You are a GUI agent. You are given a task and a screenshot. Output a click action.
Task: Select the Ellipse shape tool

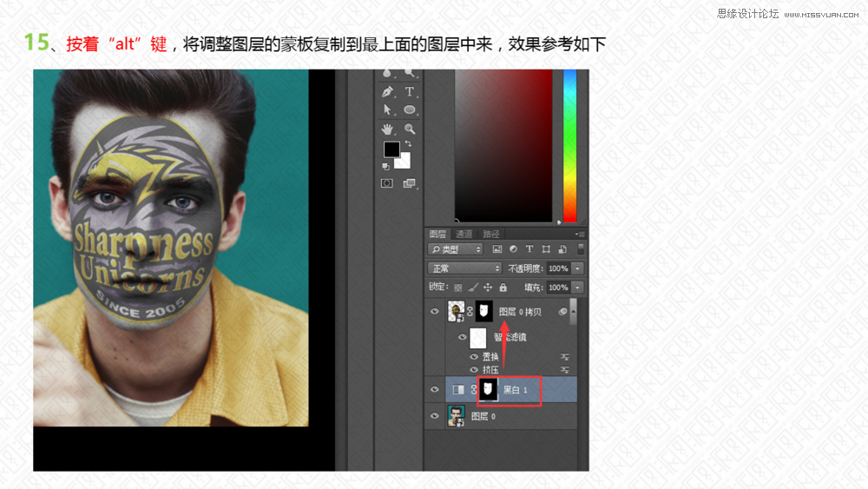click(x=409, y=109)
